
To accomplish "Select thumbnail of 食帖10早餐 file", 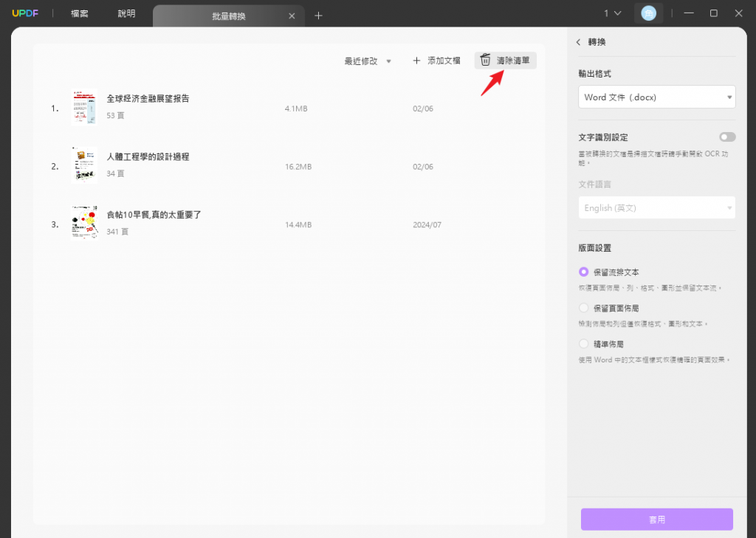I will coord(84,223).
